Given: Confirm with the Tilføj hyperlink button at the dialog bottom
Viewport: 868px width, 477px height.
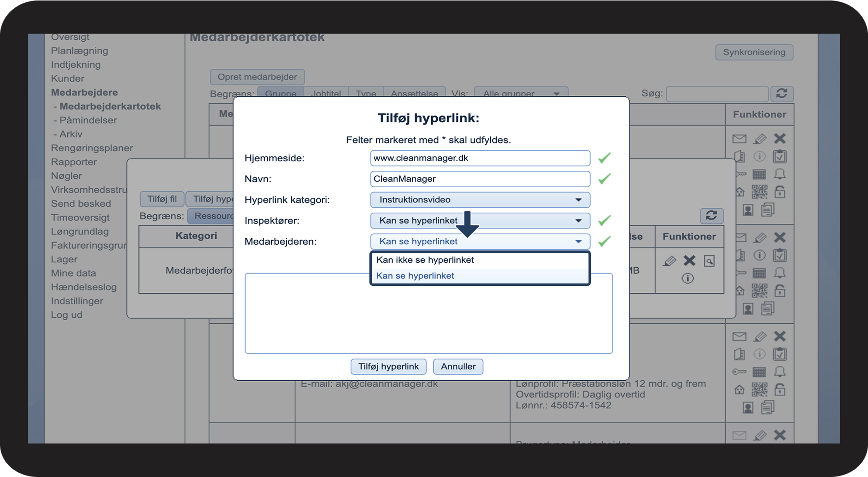Looking at the screenshot, I should (x=388, y=366).
